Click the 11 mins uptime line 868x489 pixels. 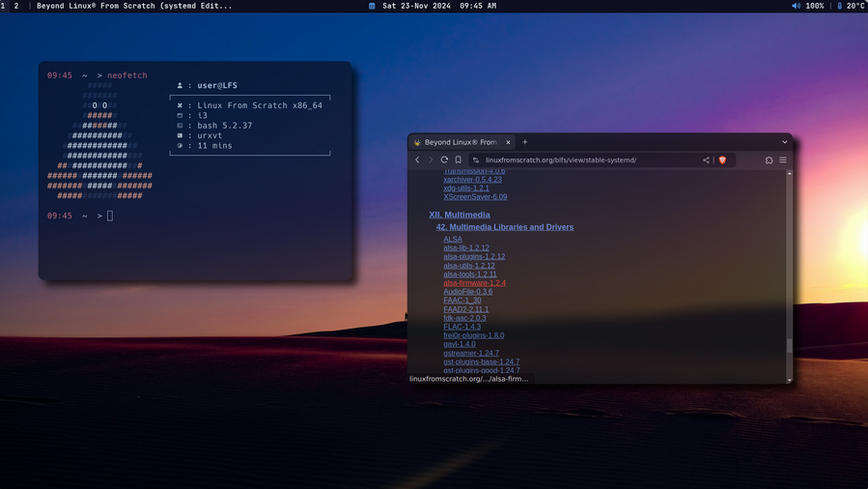214,146
